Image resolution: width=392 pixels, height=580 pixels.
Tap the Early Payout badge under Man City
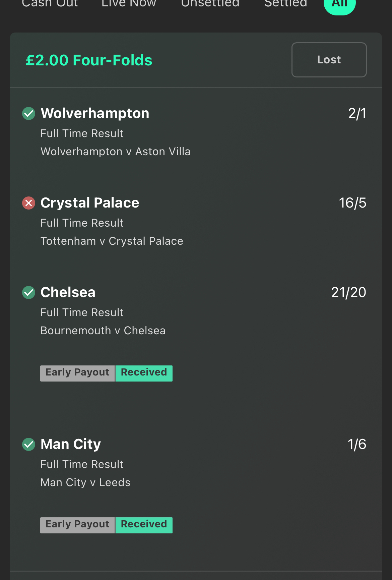point(77,525)
